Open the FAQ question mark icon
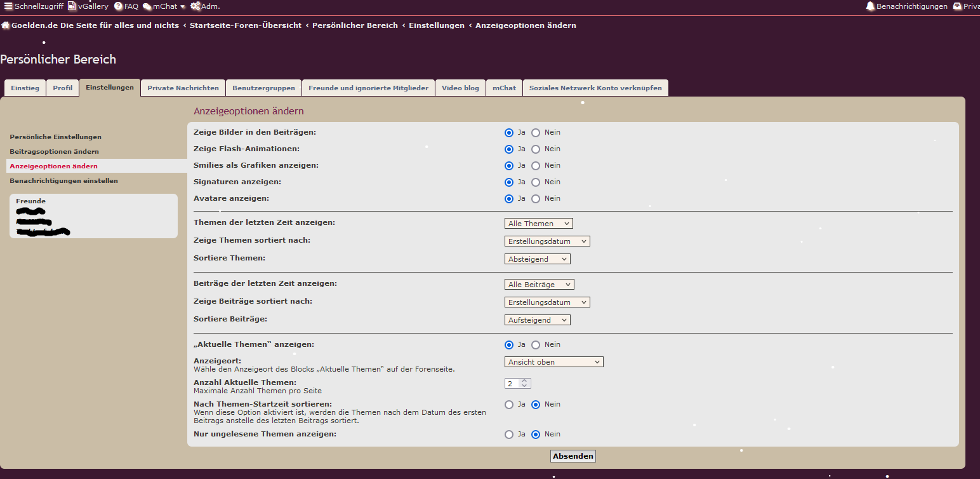Viewport: 980px width, 479px height. 118,6
